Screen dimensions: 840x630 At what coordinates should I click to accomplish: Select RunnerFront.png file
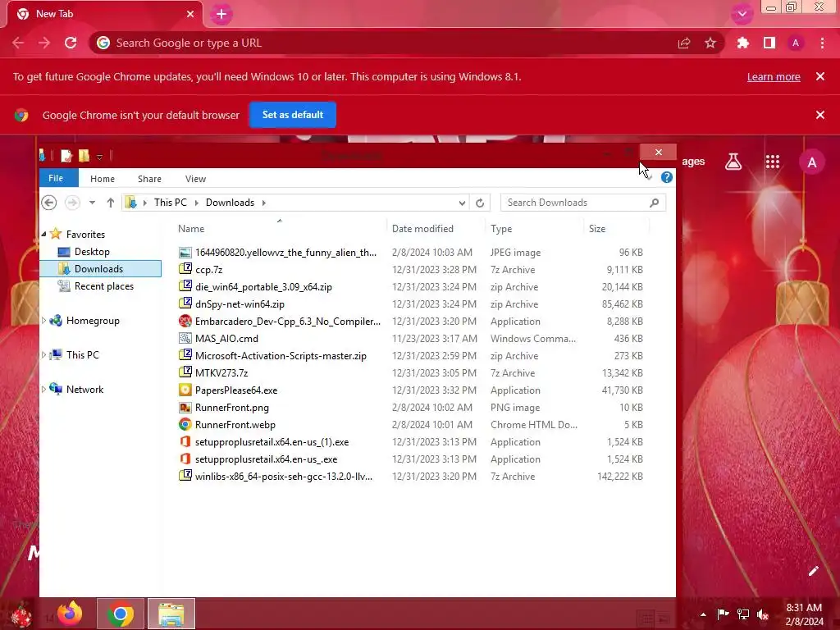231,407
